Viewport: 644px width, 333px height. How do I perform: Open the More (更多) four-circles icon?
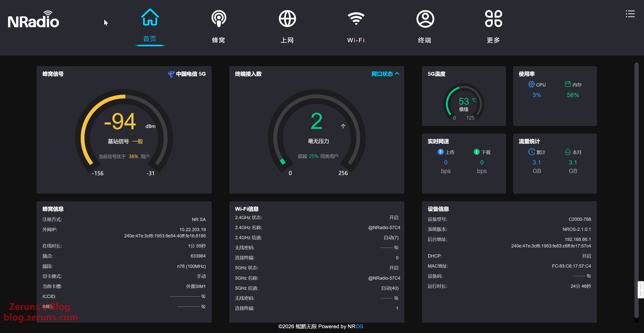(493, 18)
